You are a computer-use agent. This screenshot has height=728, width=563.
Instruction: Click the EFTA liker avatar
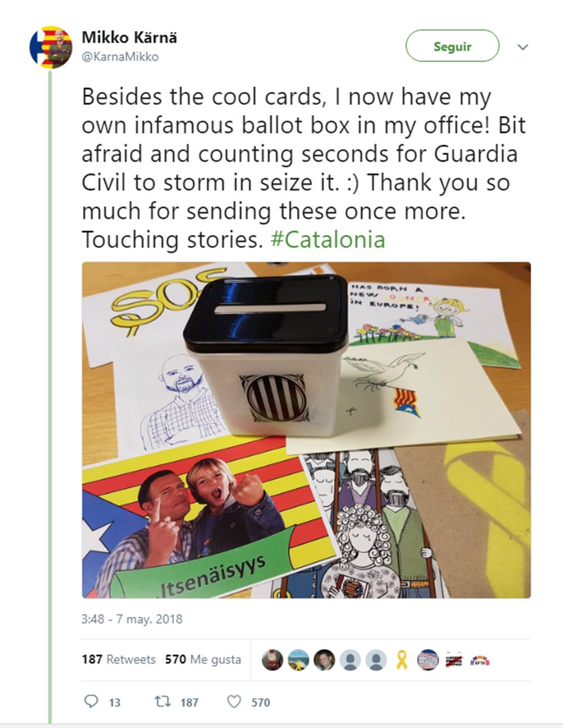click(480, 660)
